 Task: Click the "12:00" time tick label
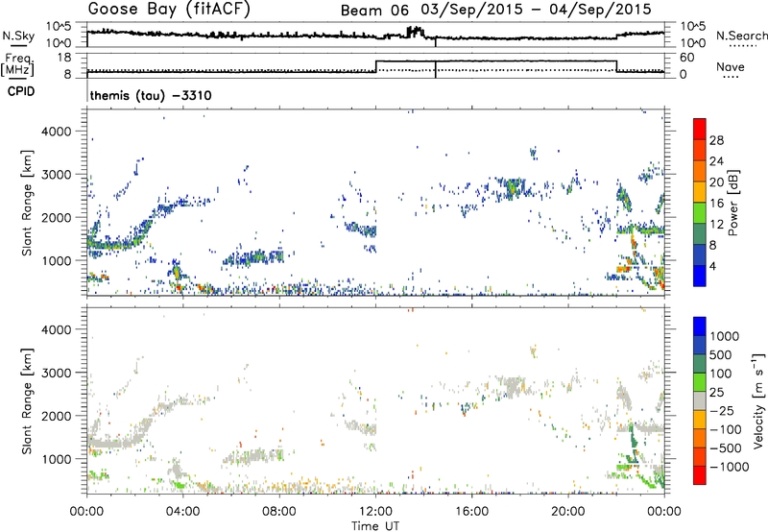point(375,512)
